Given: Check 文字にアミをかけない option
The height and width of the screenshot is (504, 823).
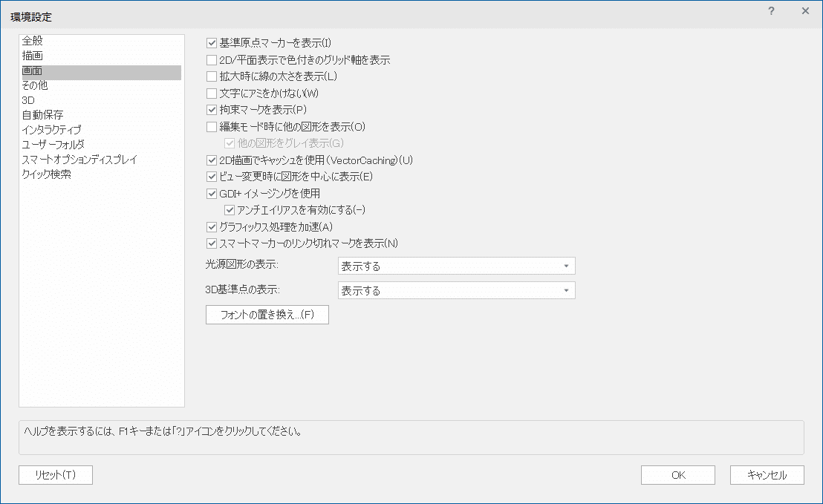Looking at the screenshot, I should pyautogui.click(x=212, y=94).
